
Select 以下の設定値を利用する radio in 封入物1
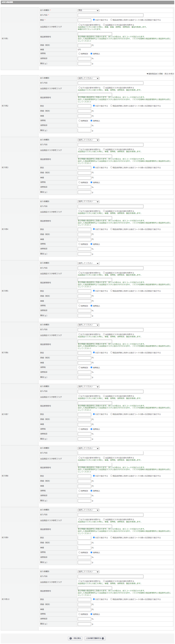click(79, 25)
